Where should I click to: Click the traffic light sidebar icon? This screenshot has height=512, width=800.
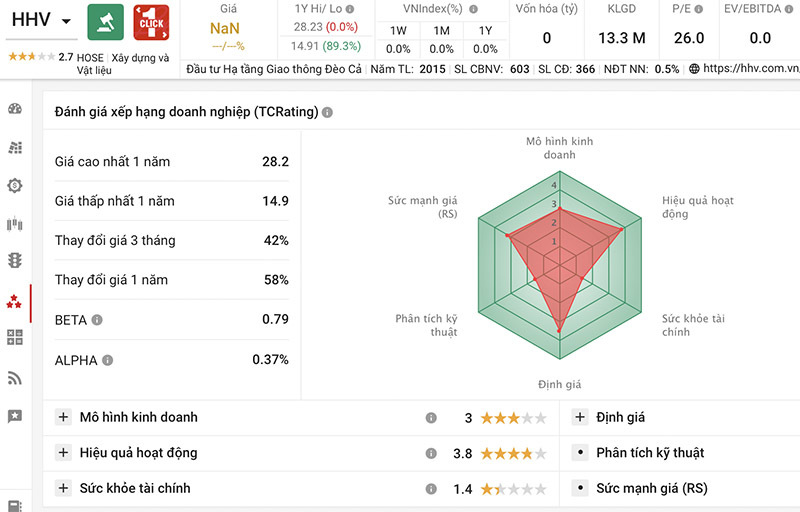tap(15, 261)
